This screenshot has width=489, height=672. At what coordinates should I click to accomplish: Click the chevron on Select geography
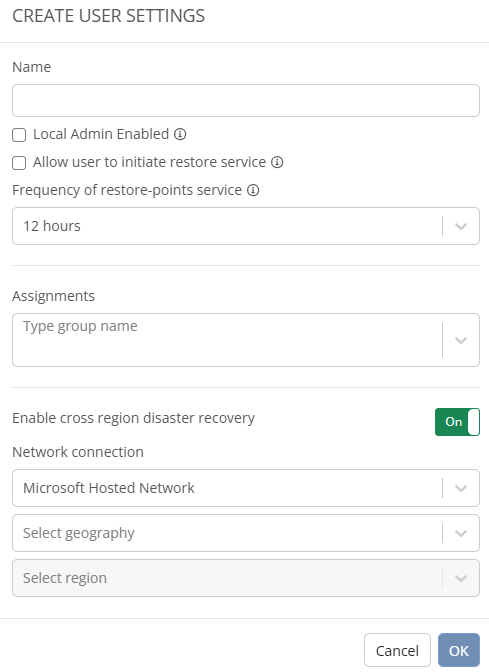461,533
